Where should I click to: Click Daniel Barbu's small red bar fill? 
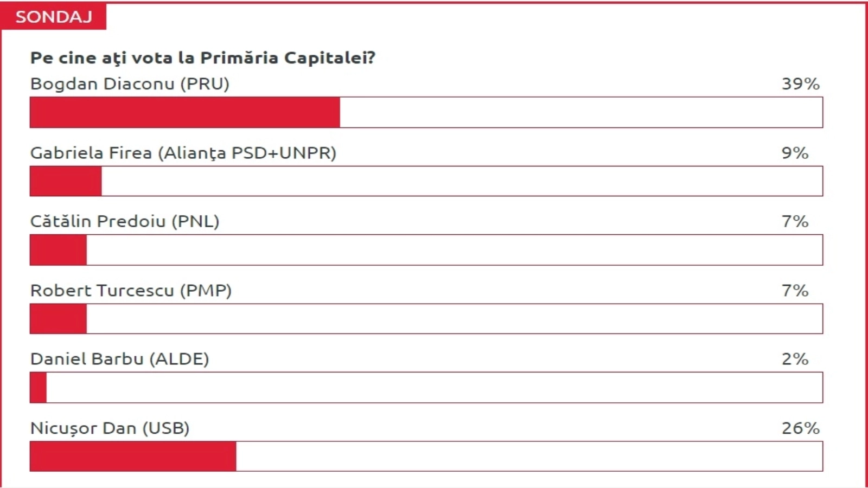coord(38,388)
